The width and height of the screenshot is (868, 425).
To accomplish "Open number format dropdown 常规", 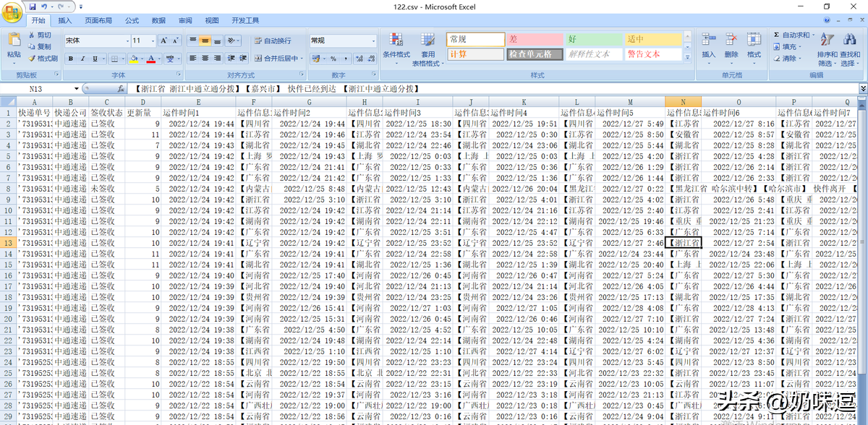I will point(373,40).
